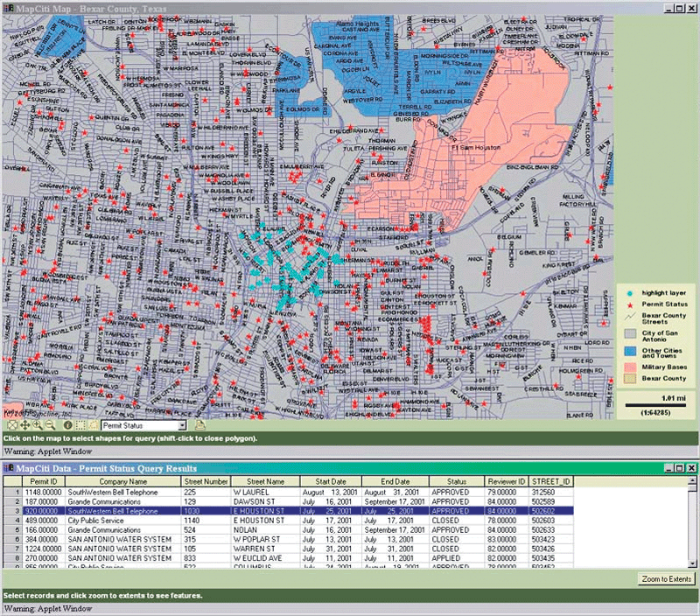
Task: Click the Zoom to Extents button
Action: click(667, 579)
